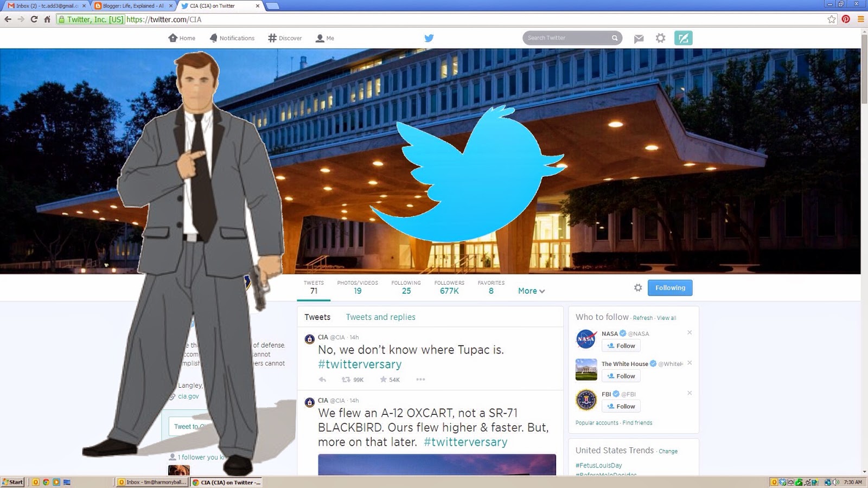The width and height of the screenshot is (868, 488).
Task: Open direct messages envelope icon
Action: pos(639,38)
